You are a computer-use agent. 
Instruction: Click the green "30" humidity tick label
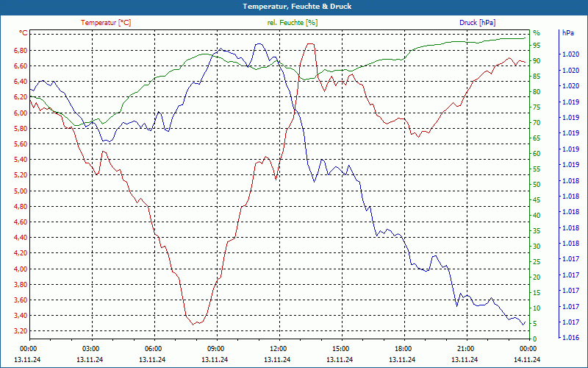(x=537, y=247)
